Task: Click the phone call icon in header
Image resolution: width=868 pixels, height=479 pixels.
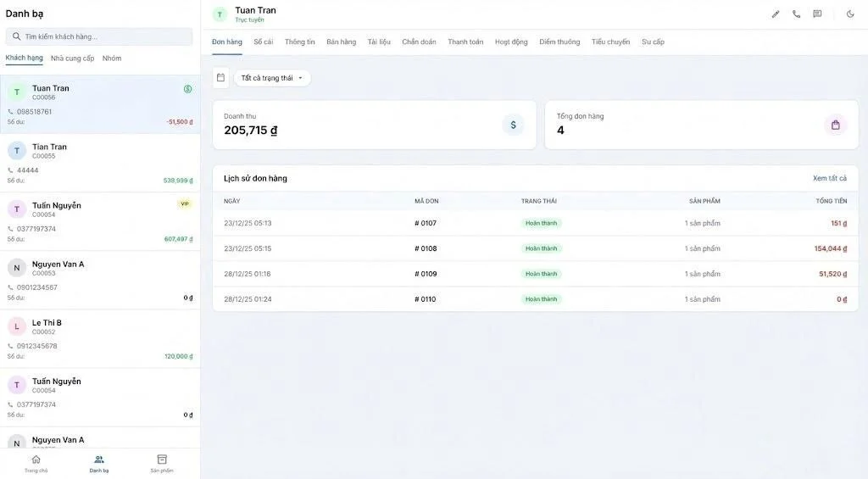Action: (796, 14)
